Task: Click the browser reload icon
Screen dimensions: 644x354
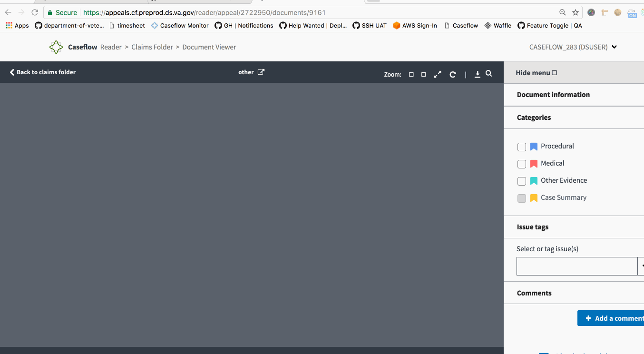Action: [x=35, y=13]
